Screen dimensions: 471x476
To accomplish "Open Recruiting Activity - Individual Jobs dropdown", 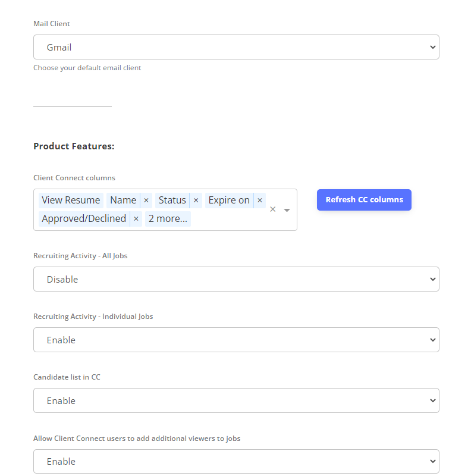I will tap(237, 340).
